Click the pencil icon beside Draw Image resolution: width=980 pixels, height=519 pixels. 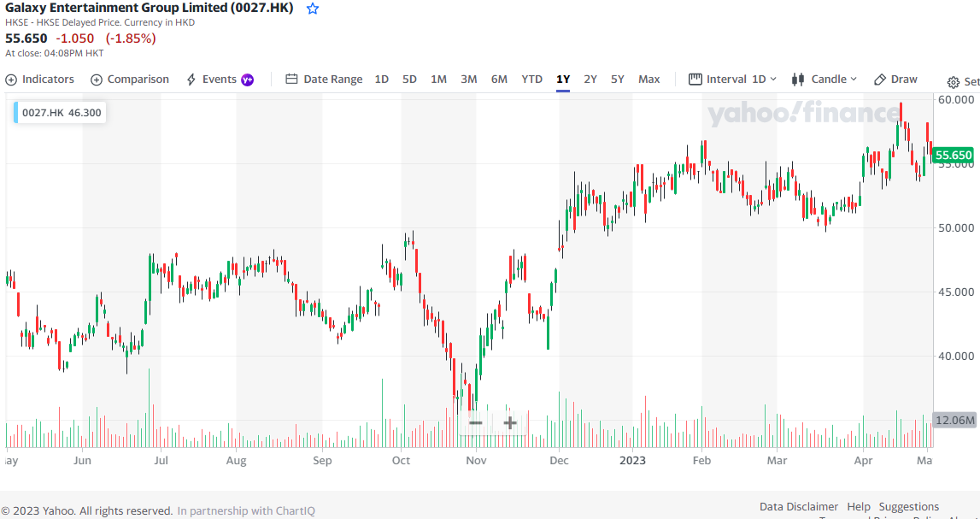880,80
